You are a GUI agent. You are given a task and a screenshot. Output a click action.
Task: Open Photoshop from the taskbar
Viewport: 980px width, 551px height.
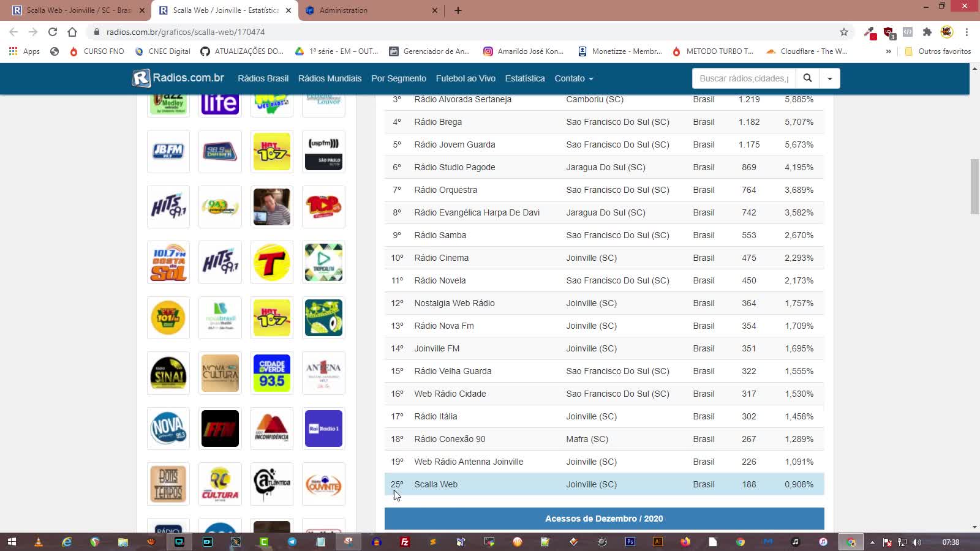tap(630, 542)
